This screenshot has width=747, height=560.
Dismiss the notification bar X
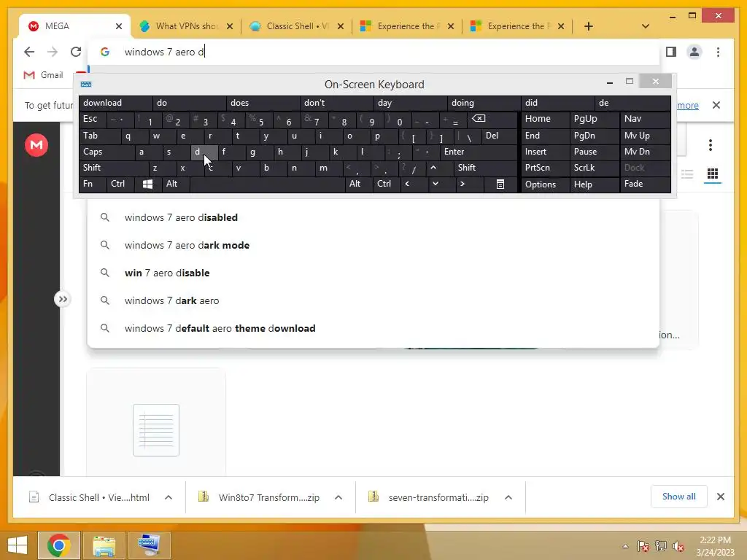pos(716,105)
